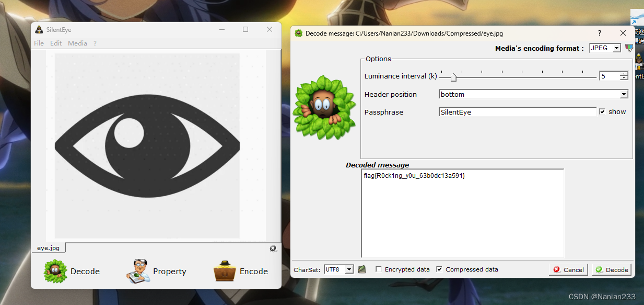Click the Decode dialog title bar icon
The image size is (644, 305).
click(298, 33)
